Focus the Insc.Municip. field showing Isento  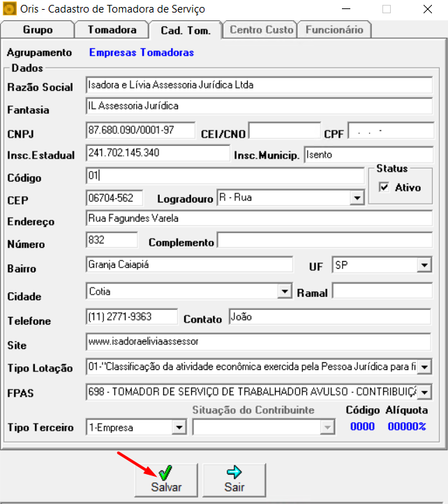tap(368, 154)
